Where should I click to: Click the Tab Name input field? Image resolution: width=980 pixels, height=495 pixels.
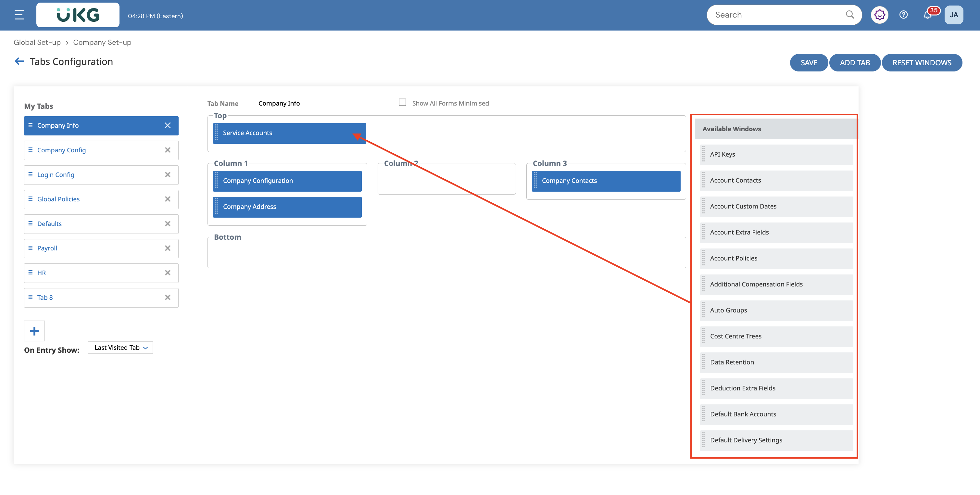coord(318,103)
